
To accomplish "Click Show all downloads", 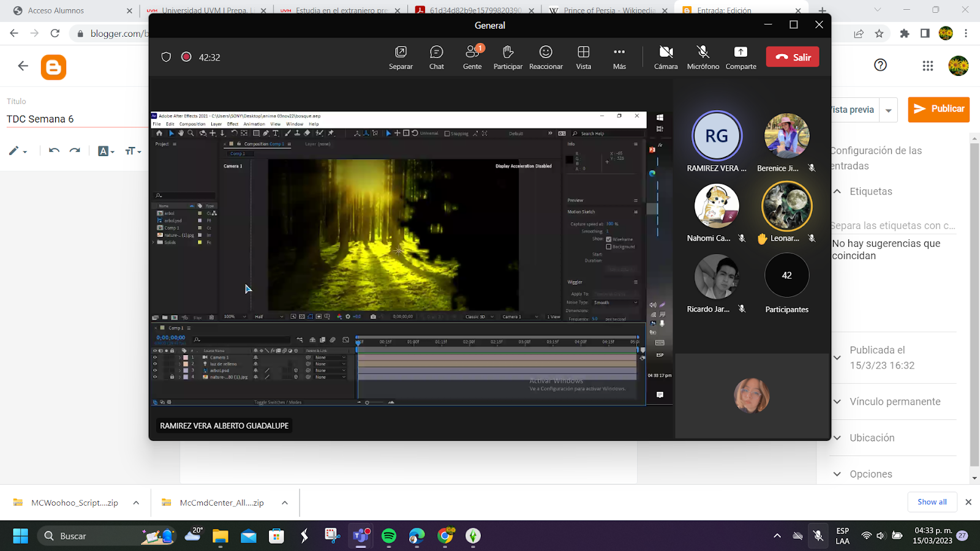I will click(932, 502).
